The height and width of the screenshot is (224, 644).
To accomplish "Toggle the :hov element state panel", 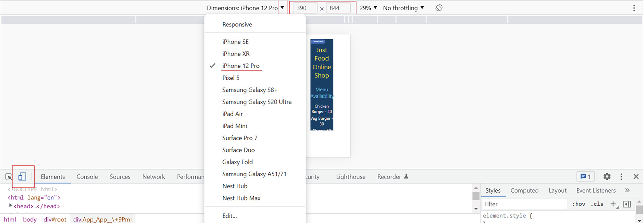I will tap(579, 204).
